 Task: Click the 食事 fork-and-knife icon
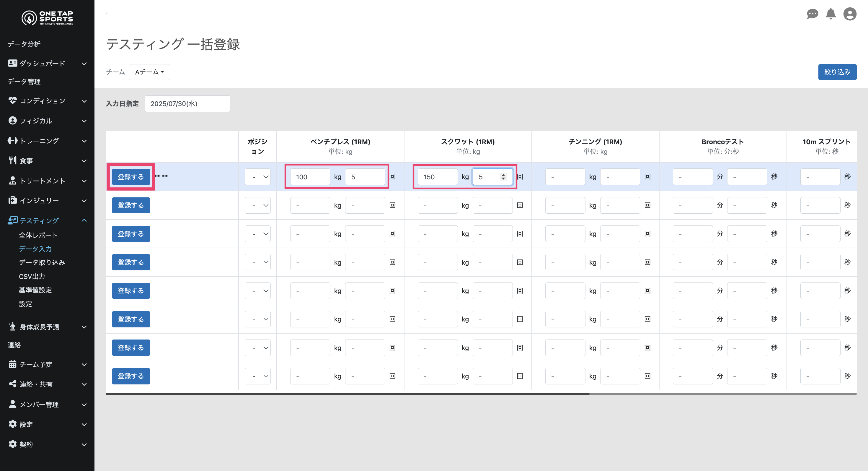12,160
